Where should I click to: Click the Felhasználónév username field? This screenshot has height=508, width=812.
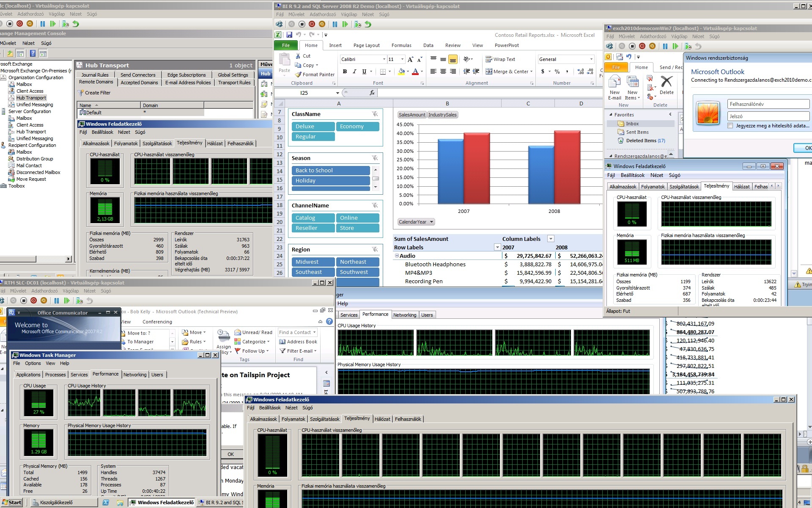[768, 104]
